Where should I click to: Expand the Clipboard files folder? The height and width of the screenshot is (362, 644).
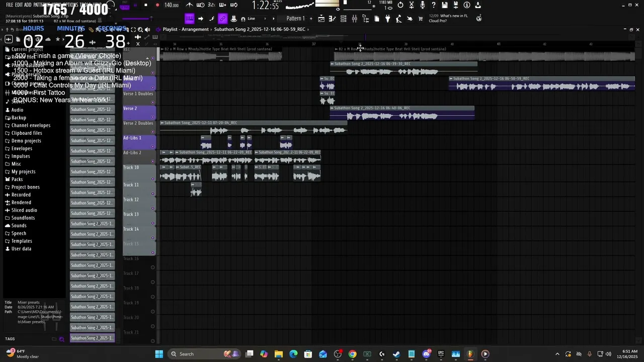(27, 133)
